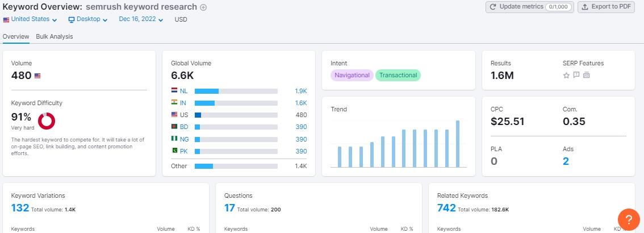Open the 132 Keyword Variations link
The width and height of the screenshot is (644, 233).
click(20, 208)
